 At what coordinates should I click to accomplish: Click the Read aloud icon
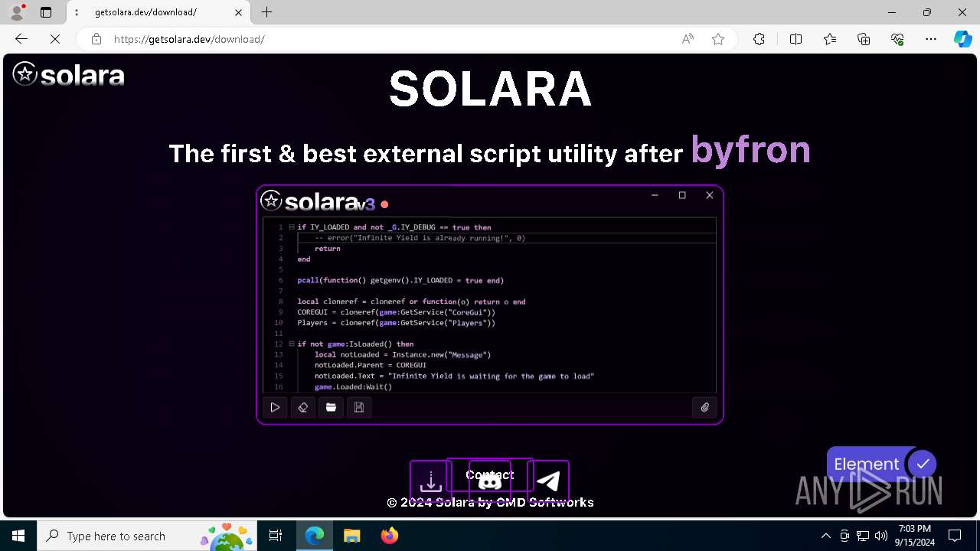tap(688, 39)
